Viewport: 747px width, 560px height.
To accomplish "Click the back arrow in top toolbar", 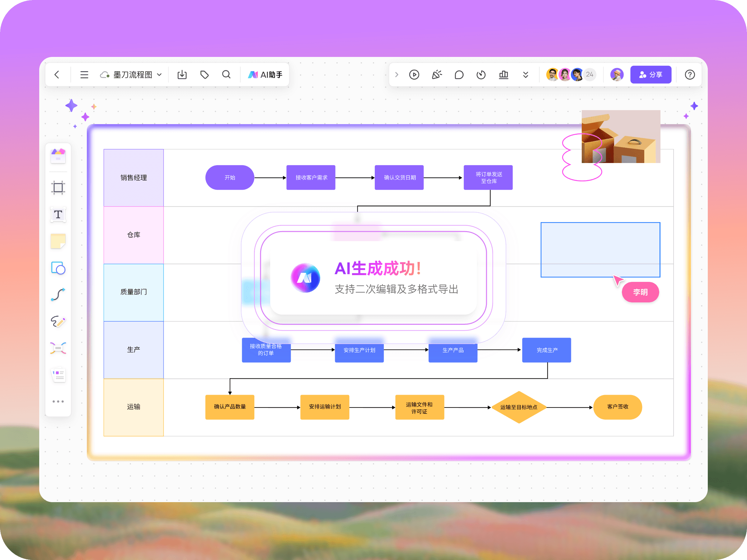I will tap(57, 75).
